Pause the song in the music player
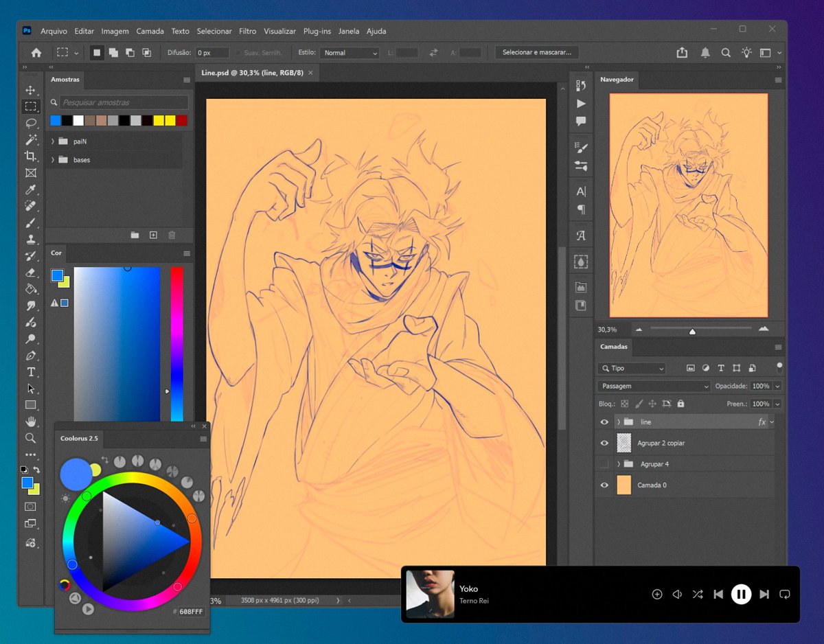This screenshot has width=824, height=644. click(741, 595)
